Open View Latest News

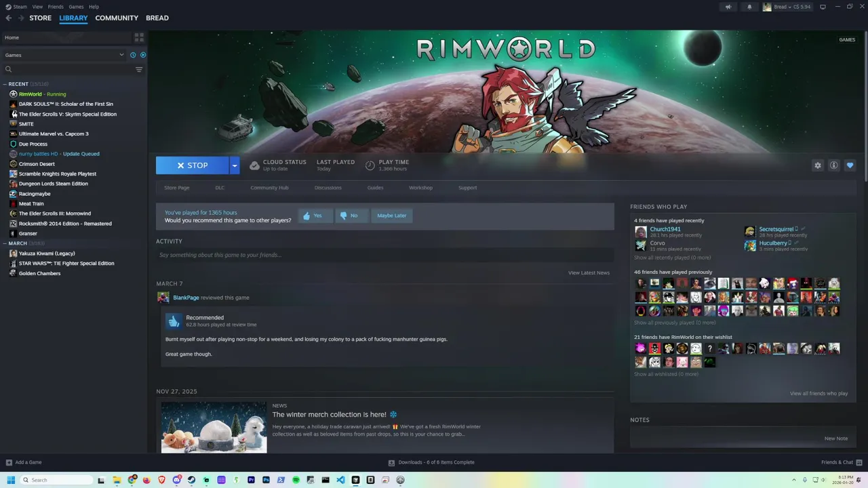(x=589, y=272)
